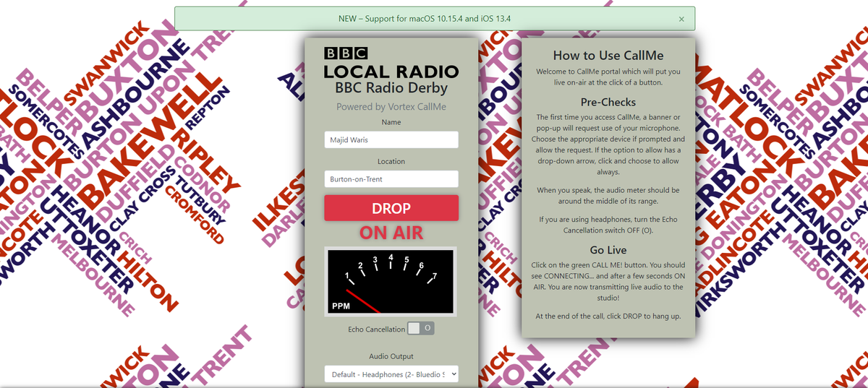Image resolution: width=868 pixels, height=388 pixels.
Task: Click the Go Live heading
Action: [608, 251]
